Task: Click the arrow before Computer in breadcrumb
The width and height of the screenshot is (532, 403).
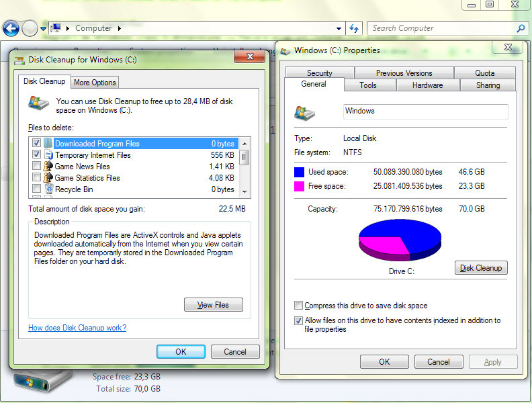Action: click(x=68, y=28)
